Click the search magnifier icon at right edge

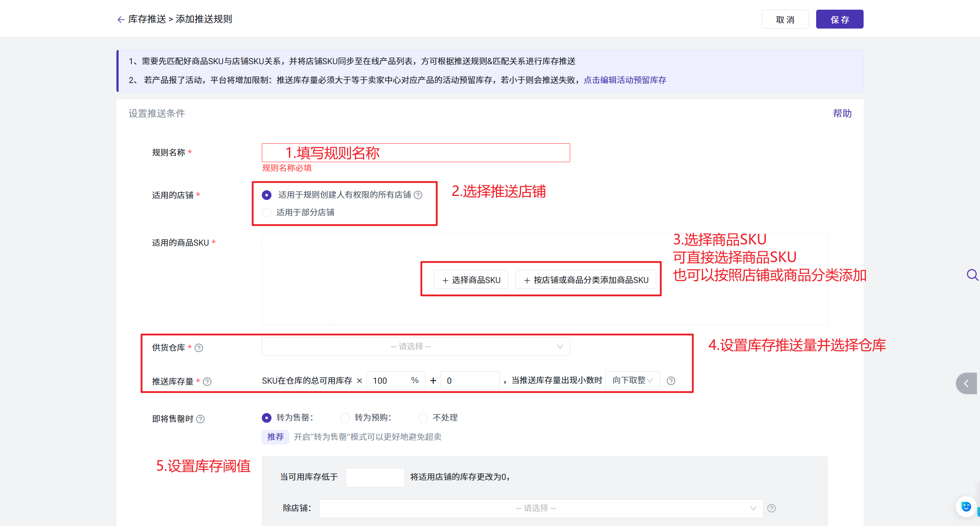point(972,275)
